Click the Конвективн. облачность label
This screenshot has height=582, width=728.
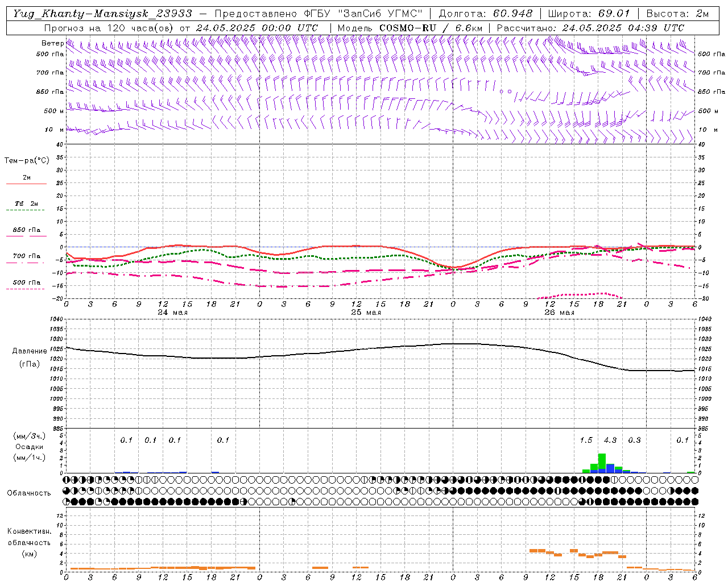click(29, 537)
